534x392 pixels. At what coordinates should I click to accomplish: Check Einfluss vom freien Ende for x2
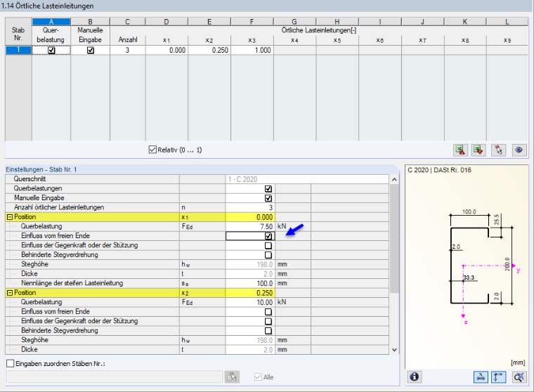pos(268,312)
